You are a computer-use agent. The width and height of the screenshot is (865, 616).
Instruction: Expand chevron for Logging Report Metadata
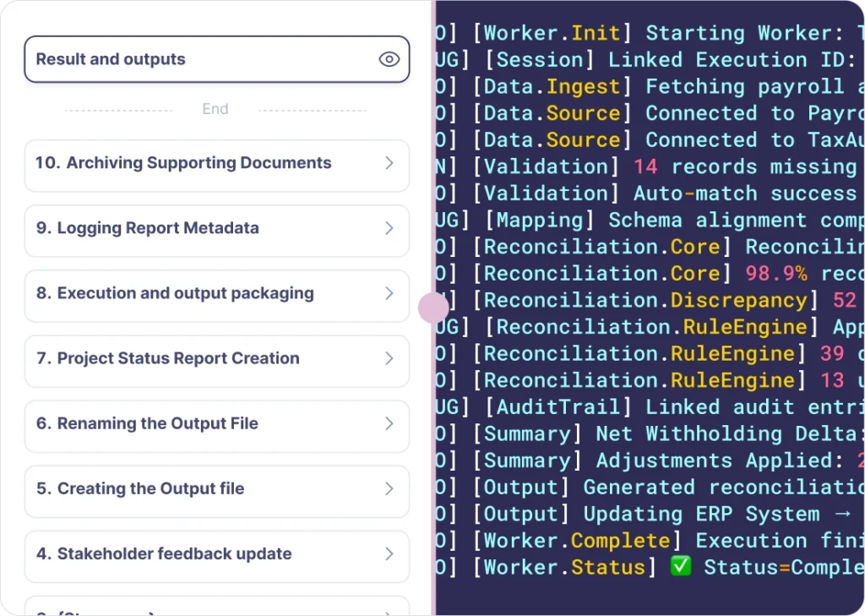pos(389,228)
